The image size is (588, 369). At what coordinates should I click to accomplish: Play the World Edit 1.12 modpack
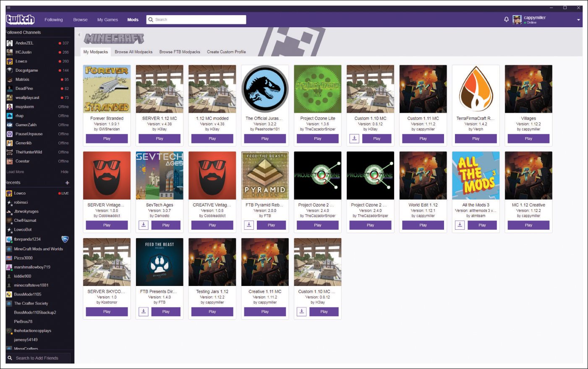tap(423, 225)
